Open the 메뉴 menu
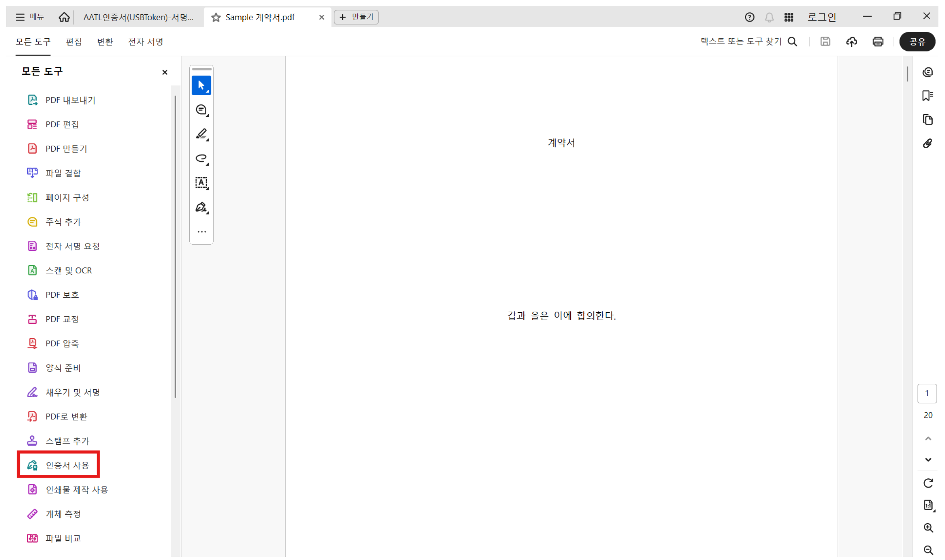 click(29, 17)
